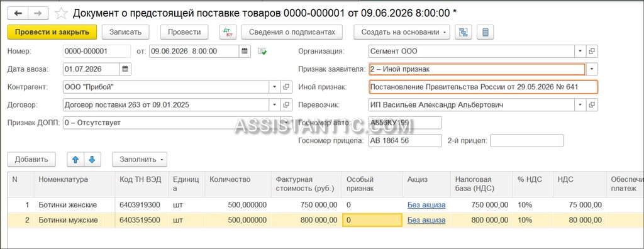Open the Организация record via open icon
Image resolution: width=644 pixels, height=249 pixels.
592,52
